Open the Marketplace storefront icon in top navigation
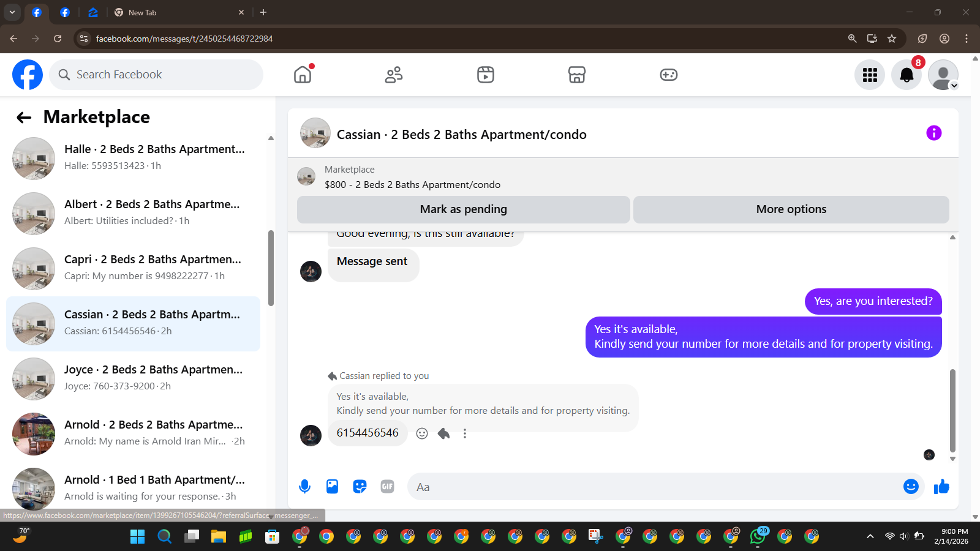The image size is (980, 551). tap(577, 75)
